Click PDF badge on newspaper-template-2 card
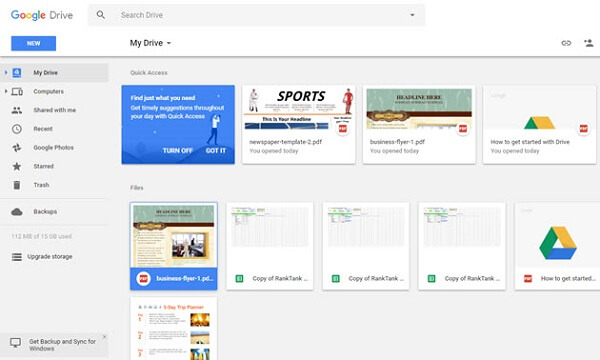This screenshot has width=600, height=360. point(342,129)
